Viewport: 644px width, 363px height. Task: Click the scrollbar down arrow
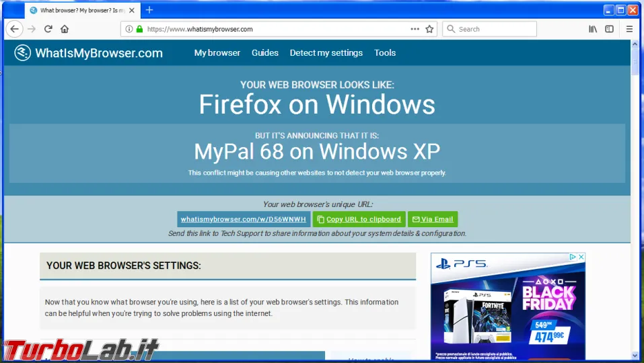(x=635, y=356)
